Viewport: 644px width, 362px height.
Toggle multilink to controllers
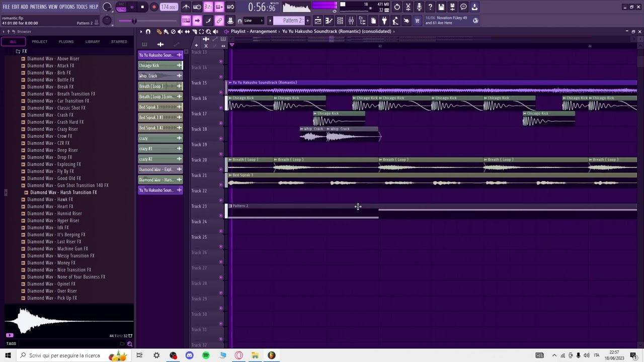point(219,21)
